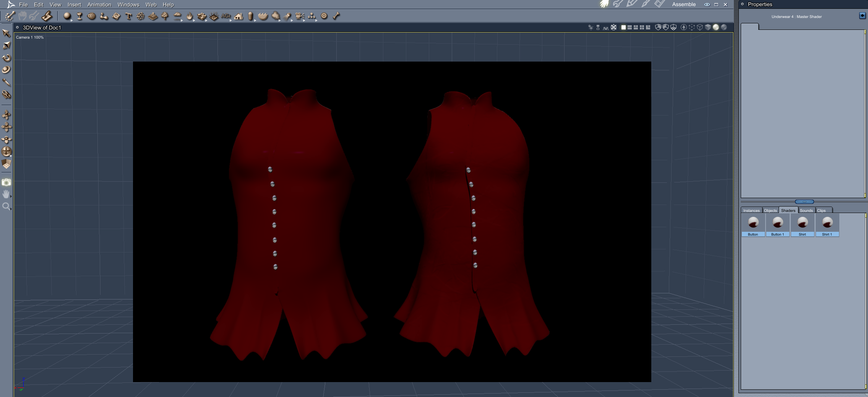Collapse the Properties panel header dot
This screenshot has width=868, height=397.
[x=742, y=4]
